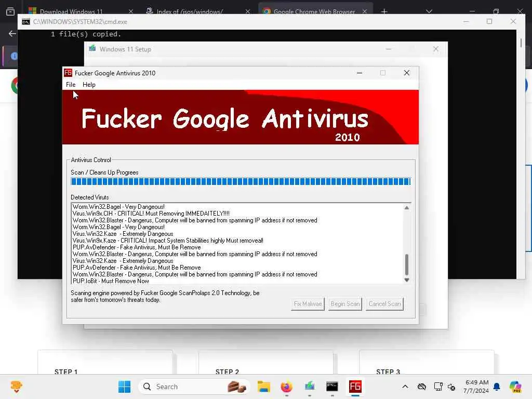The image size is (532, 399).
Task: Click the display network tray icon
Action: [x=438, y=387]
